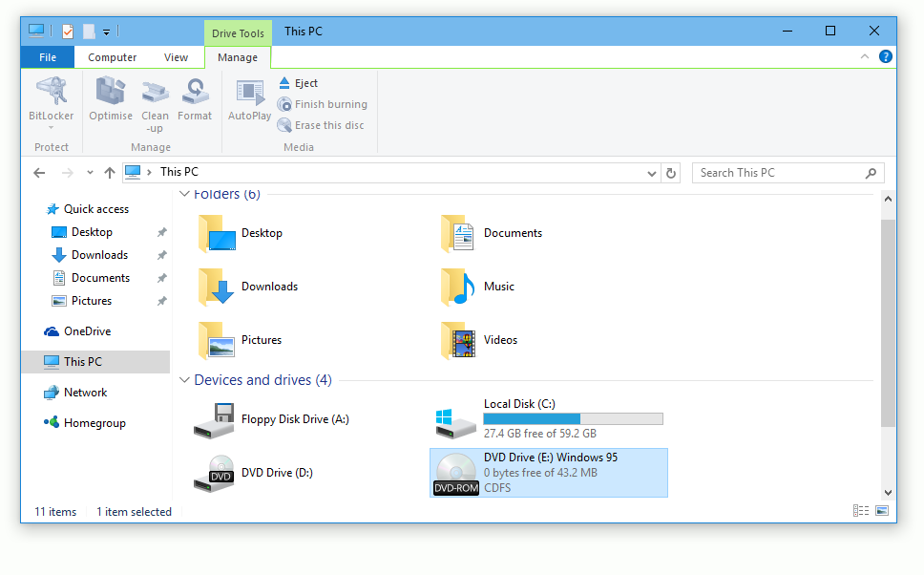Open the Videos folder
The image size is (924, 575).
(x=479, y=340)
